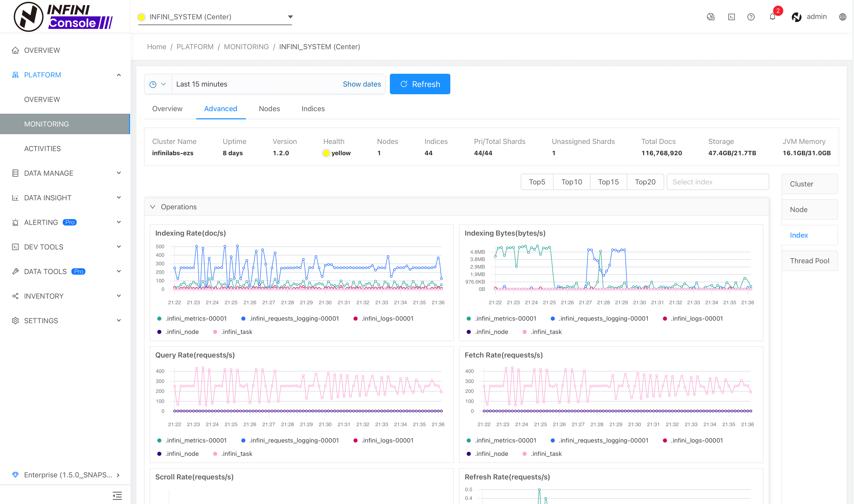Image resolution: width=854 pixels, height=504 pixels.
Task: Toggle .infini_logs-00001 legend in Fetch Rate chart
Action: [693, 440]
